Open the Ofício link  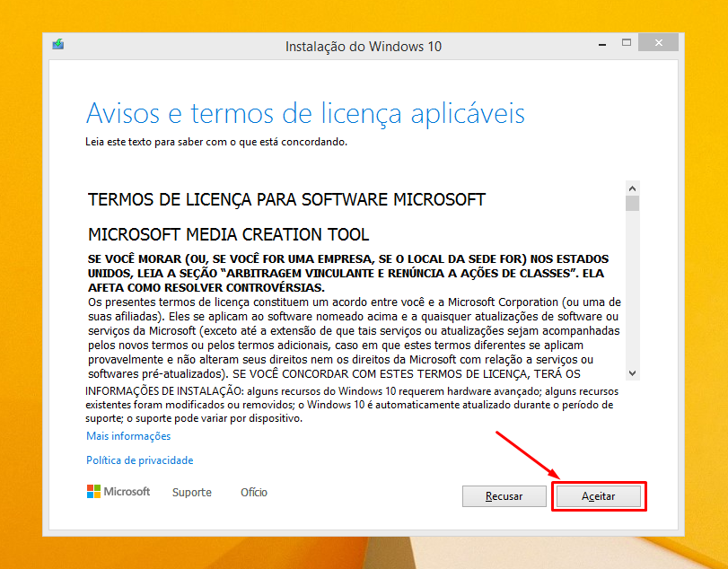point(254,492)
